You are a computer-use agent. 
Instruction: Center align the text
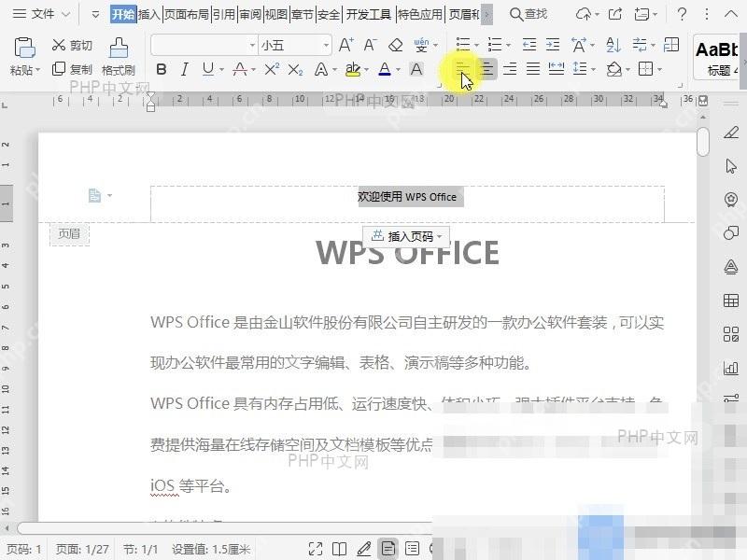pos(486,69)
